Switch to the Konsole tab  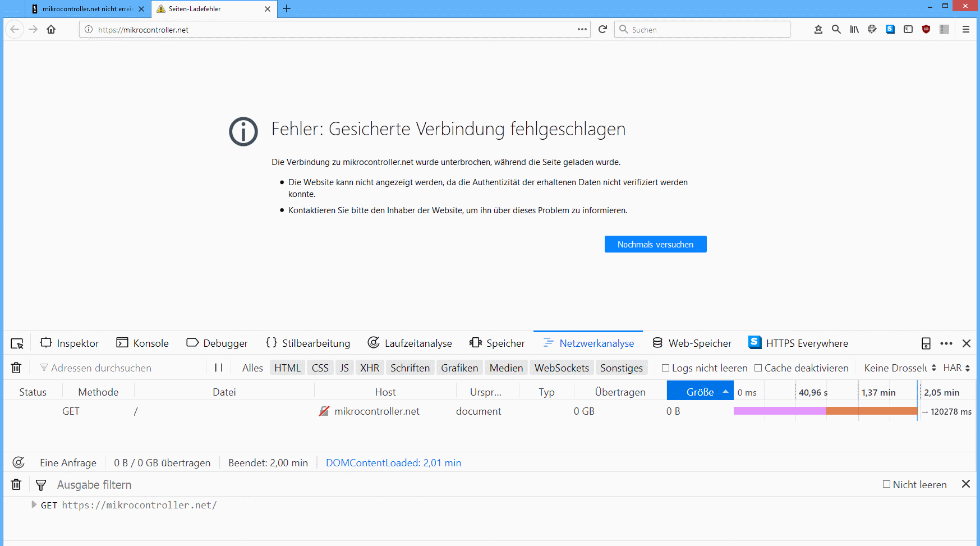click(x=142, y=343)
